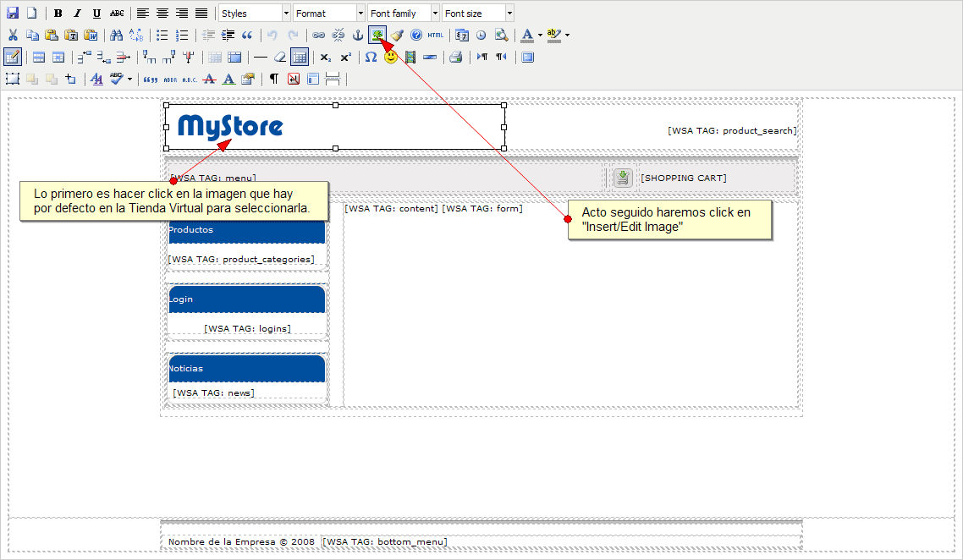Click the Insert/Edit Image icon

(377, 35)
